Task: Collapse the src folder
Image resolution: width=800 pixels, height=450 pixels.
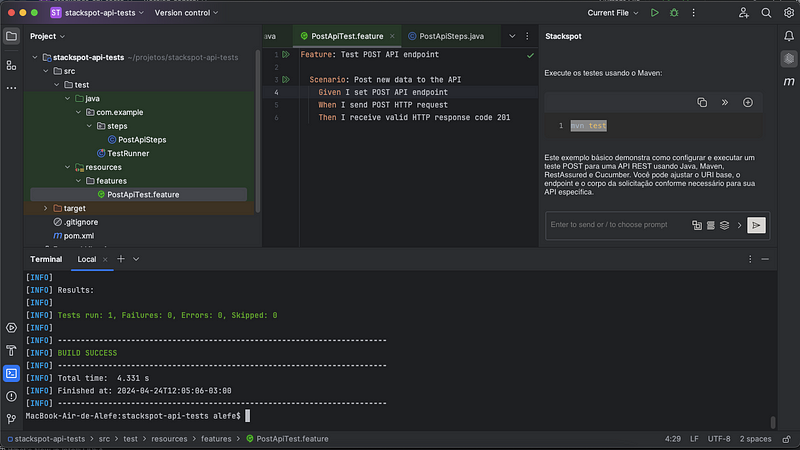Action: coord(46,71)
